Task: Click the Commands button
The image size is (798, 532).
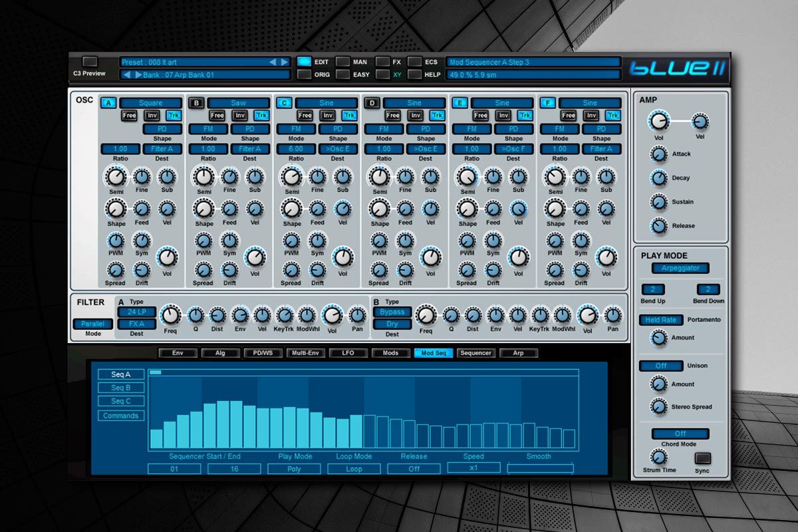Action: [121, 416]
